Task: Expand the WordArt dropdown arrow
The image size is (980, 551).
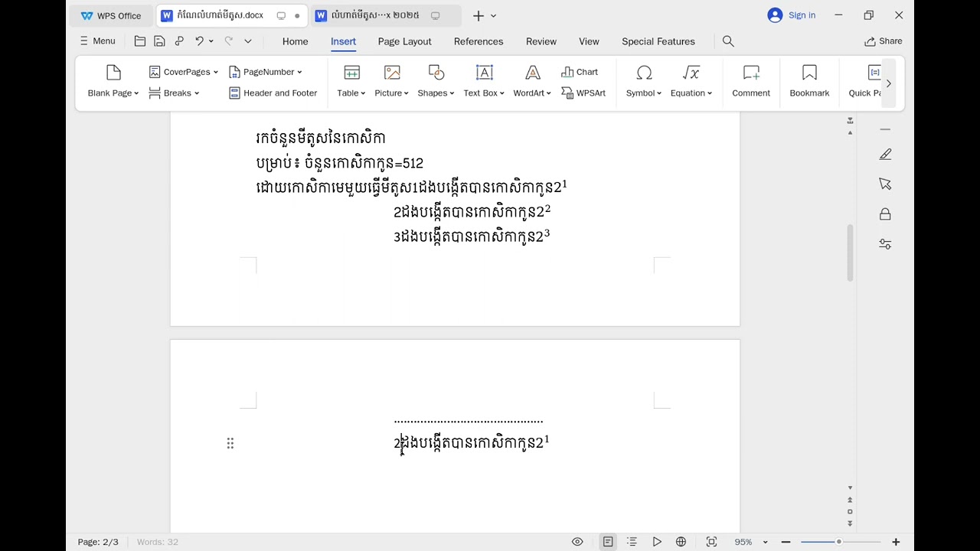Action: [x=549, y=93]
